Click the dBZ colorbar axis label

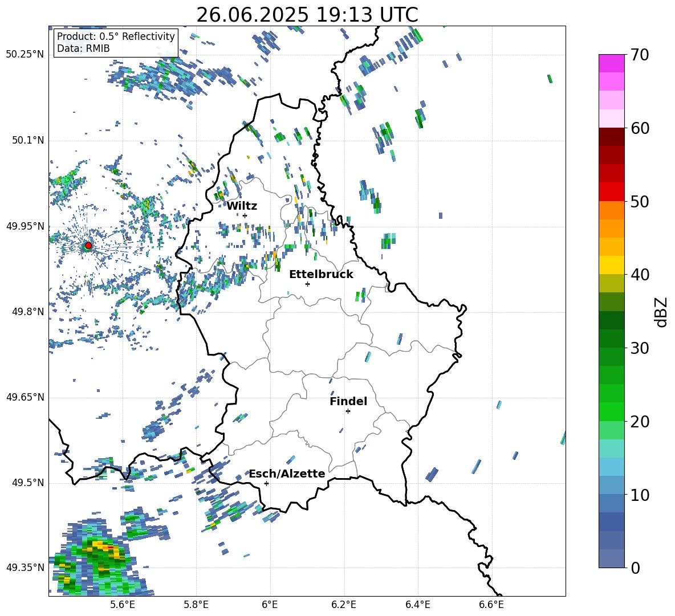coord(662,312)
